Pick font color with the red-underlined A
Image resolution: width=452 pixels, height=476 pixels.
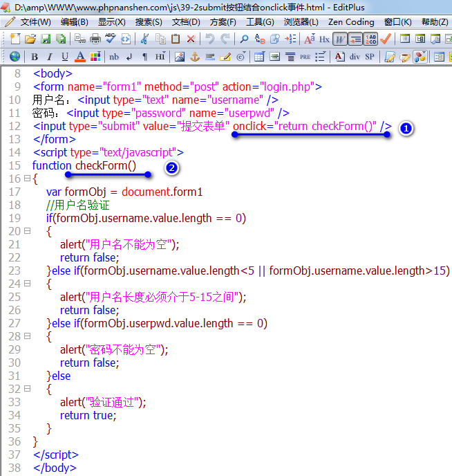[80, 57]
